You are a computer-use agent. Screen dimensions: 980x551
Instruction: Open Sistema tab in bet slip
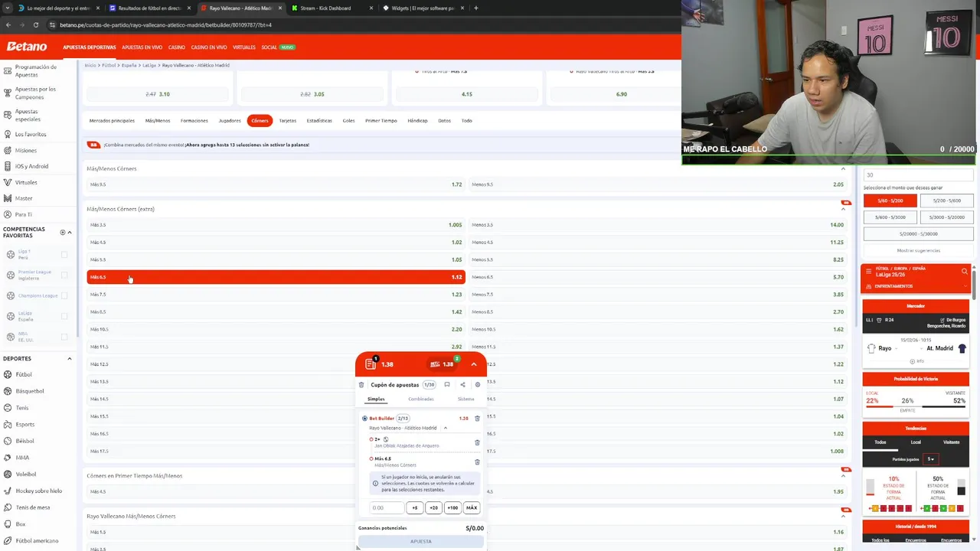click(465, 399)
